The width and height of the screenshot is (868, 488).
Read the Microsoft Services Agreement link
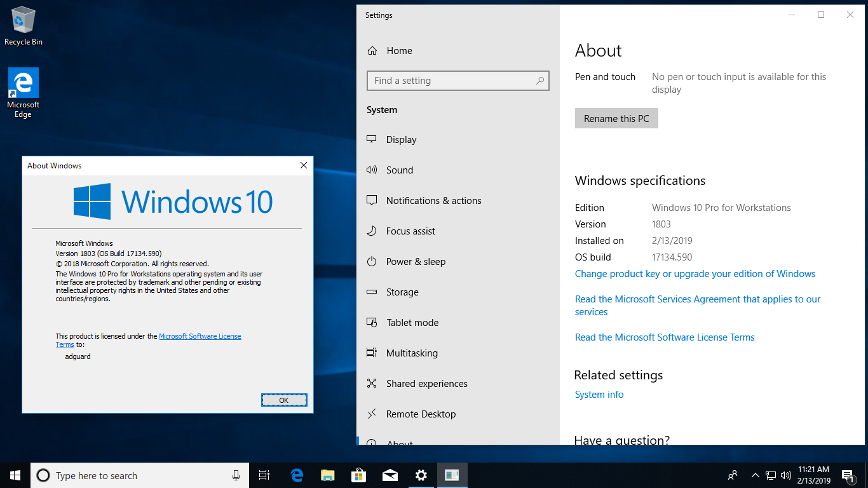(698, 306)
